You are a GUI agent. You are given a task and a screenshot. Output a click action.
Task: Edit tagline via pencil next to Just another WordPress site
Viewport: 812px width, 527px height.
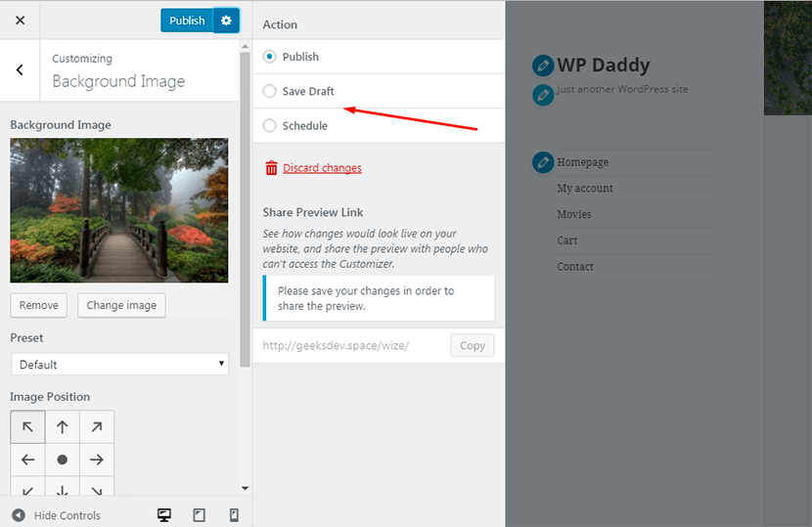coord(543,95)
